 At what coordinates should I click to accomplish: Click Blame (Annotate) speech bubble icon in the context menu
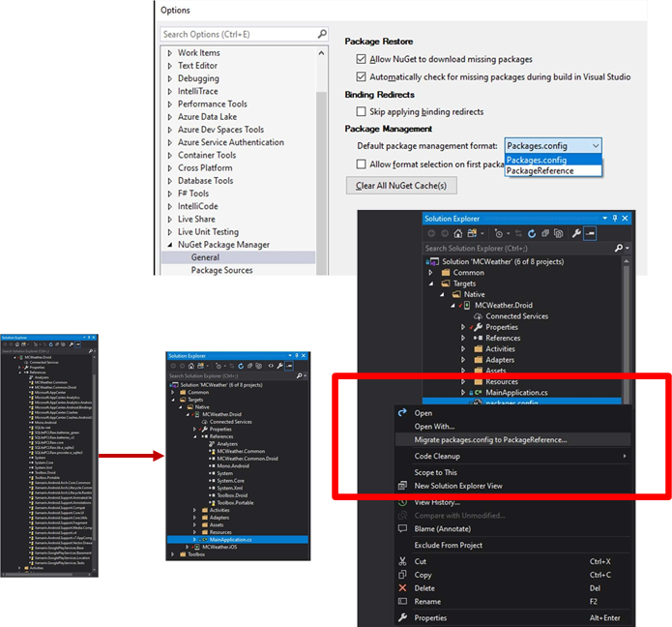tap(402, 528)
